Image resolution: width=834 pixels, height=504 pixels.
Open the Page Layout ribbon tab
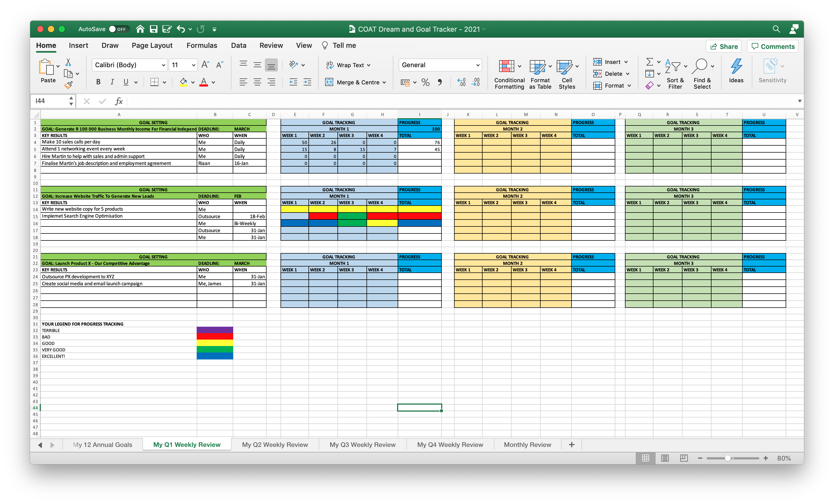152,45
